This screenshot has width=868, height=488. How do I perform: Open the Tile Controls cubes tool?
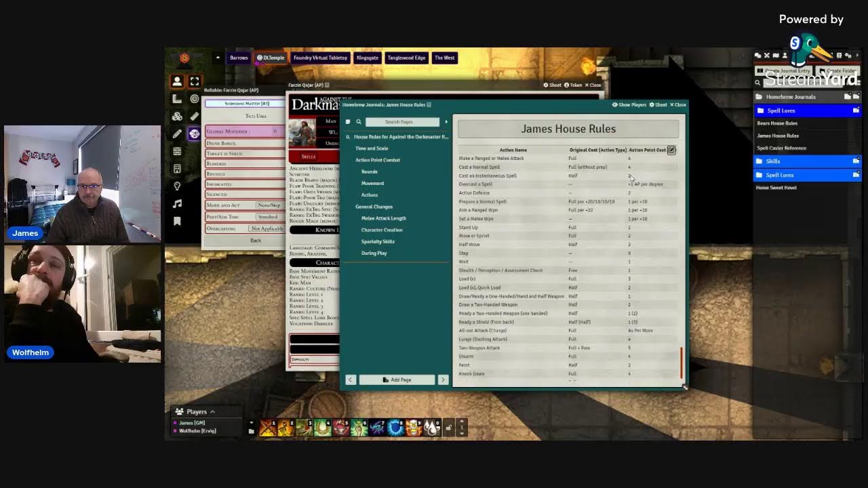point(177,117)
